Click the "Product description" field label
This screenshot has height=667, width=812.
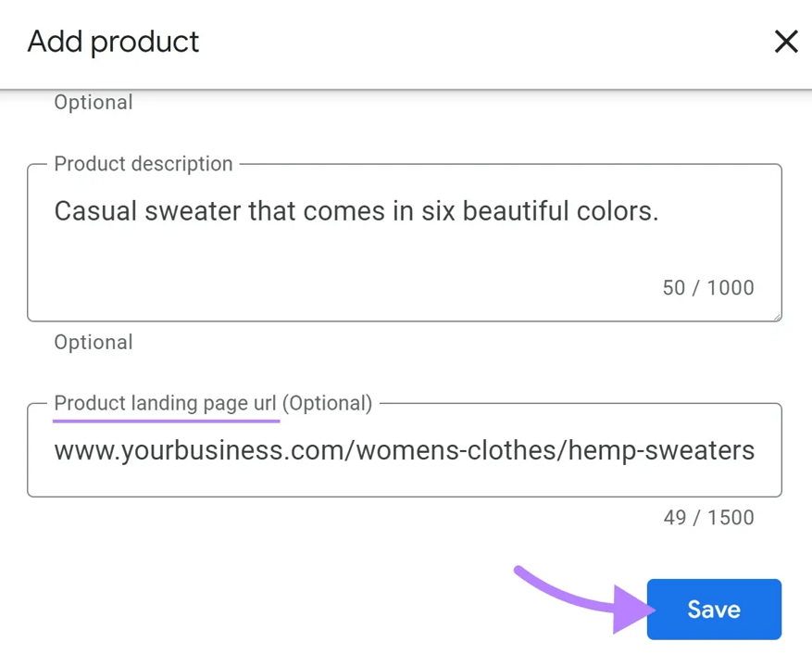pos(144,164)
